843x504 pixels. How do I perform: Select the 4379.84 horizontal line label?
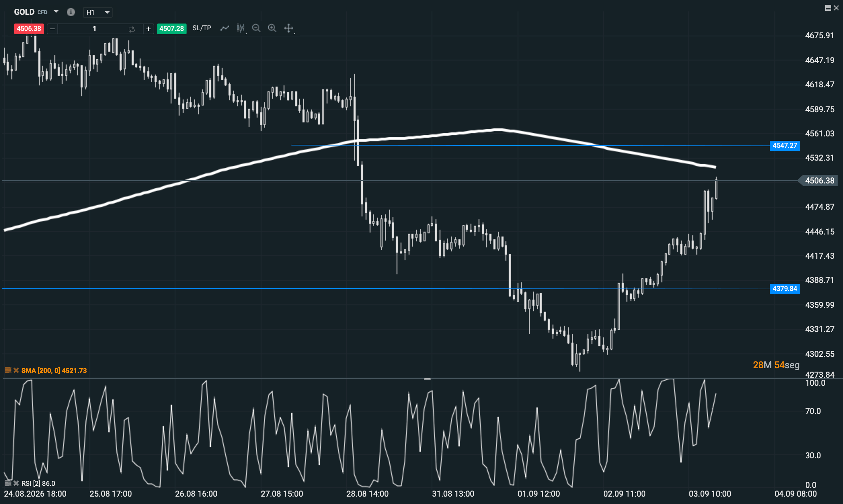coord(785,289)
